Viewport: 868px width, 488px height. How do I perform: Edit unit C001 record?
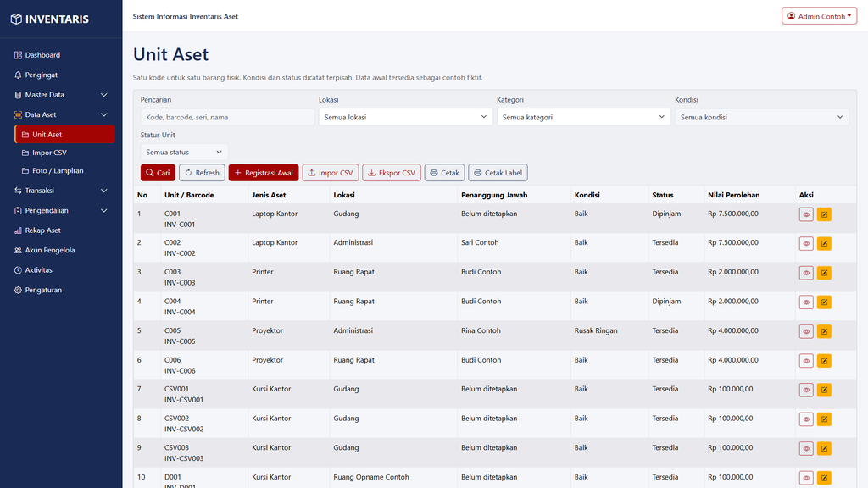coord(824,214)
